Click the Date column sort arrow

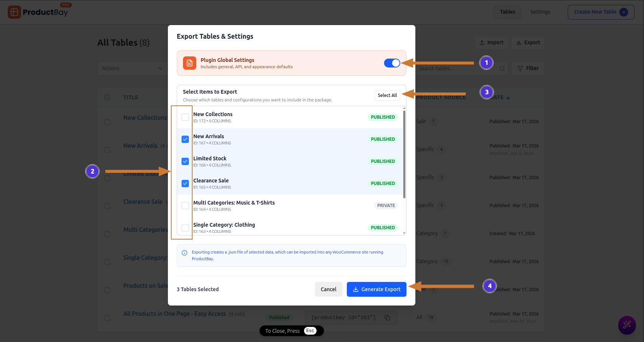[x=508, y=98]
